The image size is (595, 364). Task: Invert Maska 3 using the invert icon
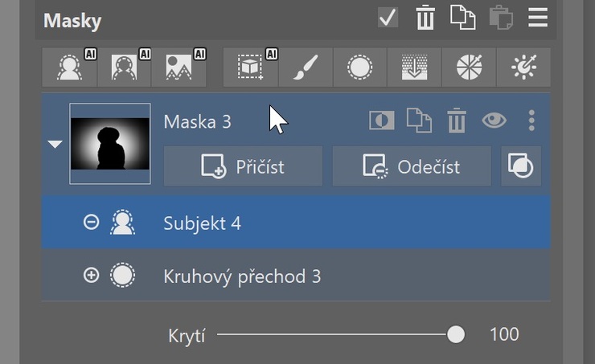click(382, 121)
